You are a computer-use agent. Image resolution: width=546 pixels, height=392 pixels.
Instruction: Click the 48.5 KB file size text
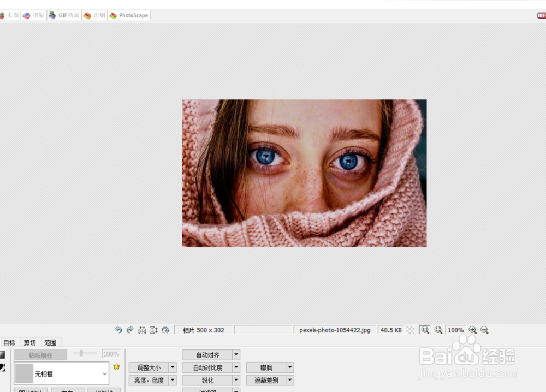391,330
